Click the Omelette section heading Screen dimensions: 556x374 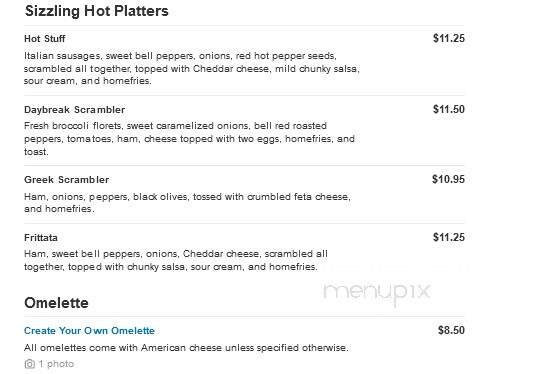tap(56, 303)
